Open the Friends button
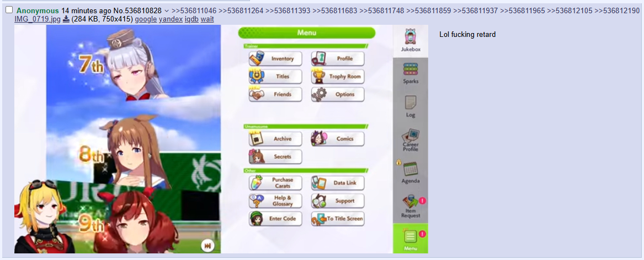Image resolution: width=644 pixels, height=260 pixels. pyautogui.click(x=275, y=94)
